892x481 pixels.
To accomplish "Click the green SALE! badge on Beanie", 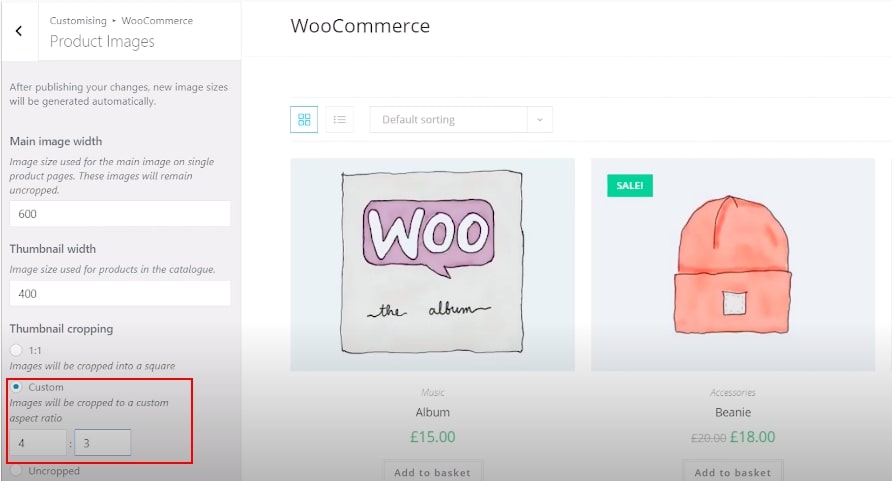I will (x=630, y=185).
